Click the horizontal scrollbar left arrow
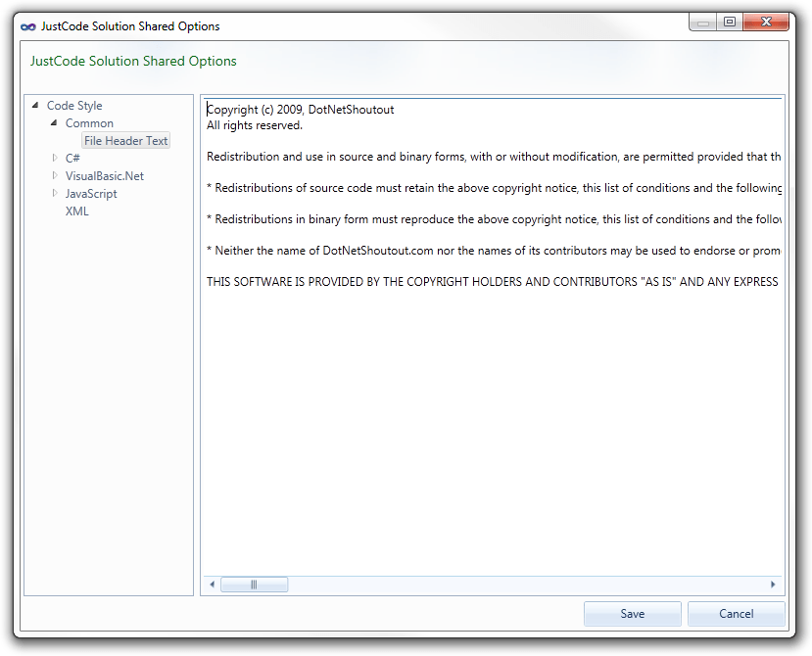Viewport: 812px width, 656px height. (212, 585)
